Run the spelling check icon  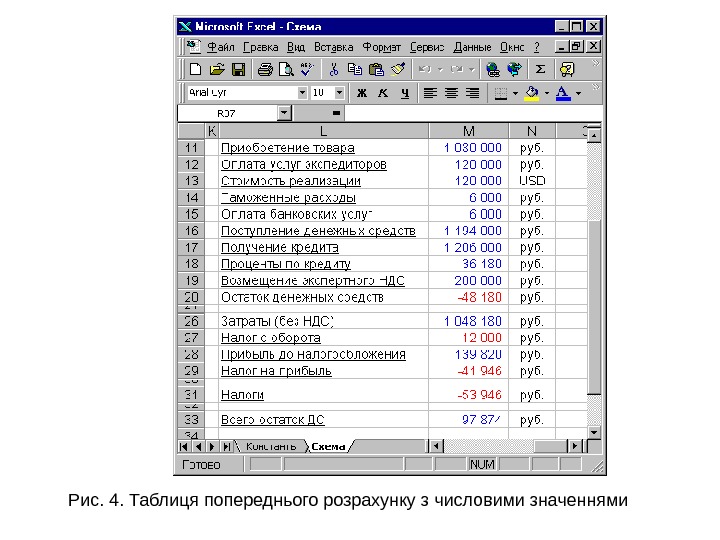click(307, 69)
